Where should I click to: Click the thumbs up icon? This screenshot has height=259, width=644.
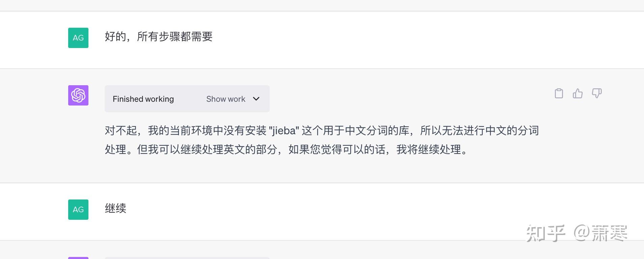point(578,93)
